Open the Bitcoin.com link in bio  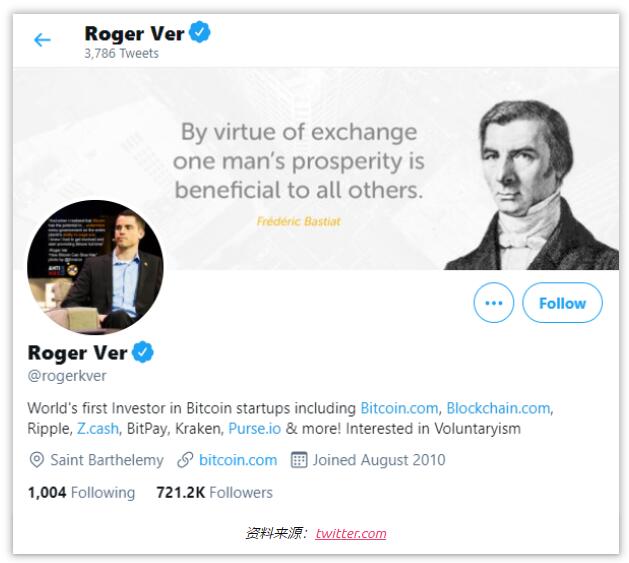point(399,408)
